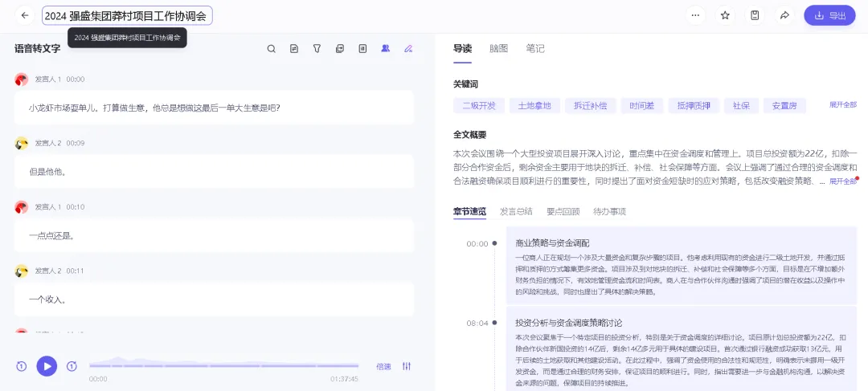Click keyword tag 时间差
868x391 pixels.
pyautogui.click(x=642, y=106)
